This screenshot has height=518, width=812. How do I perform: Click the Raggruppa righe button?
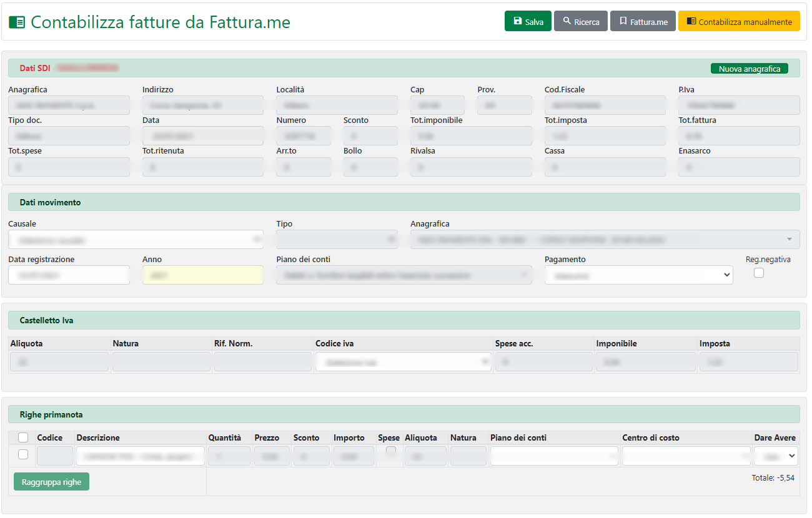51,482
